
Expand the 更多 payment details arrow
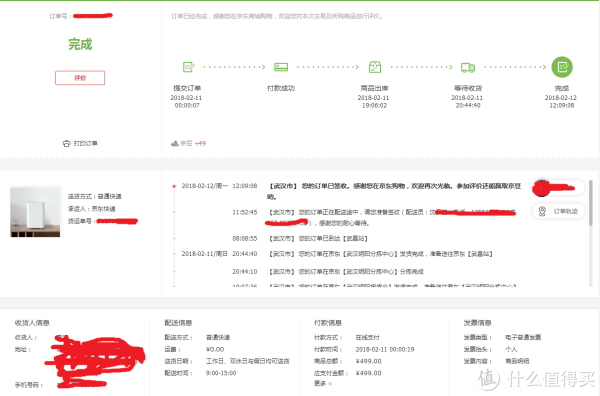click(323, 383)
